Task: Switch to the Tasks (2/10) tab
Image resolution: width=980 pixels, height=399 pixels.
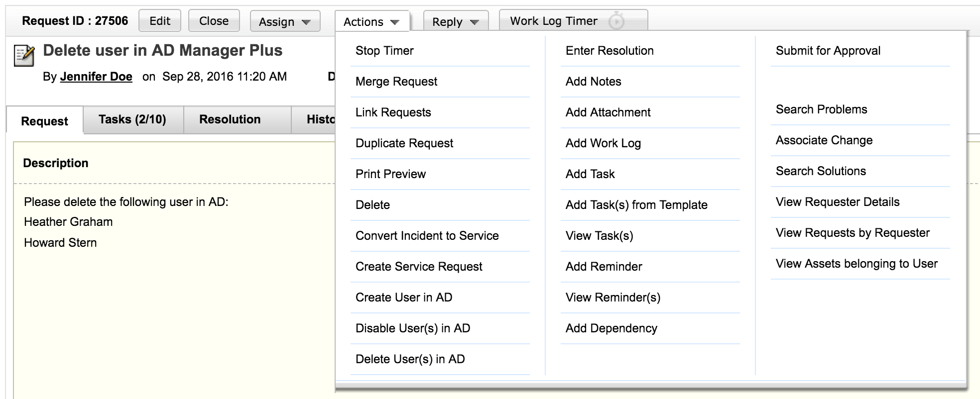Action: click(x=132, y=119)
